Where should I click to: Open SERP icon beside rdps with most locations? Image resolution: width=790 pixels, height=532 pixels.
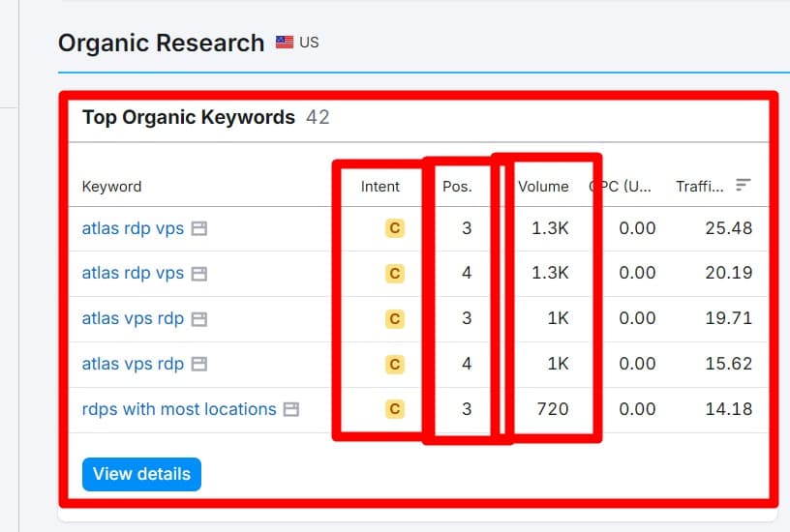coord(291,409)
